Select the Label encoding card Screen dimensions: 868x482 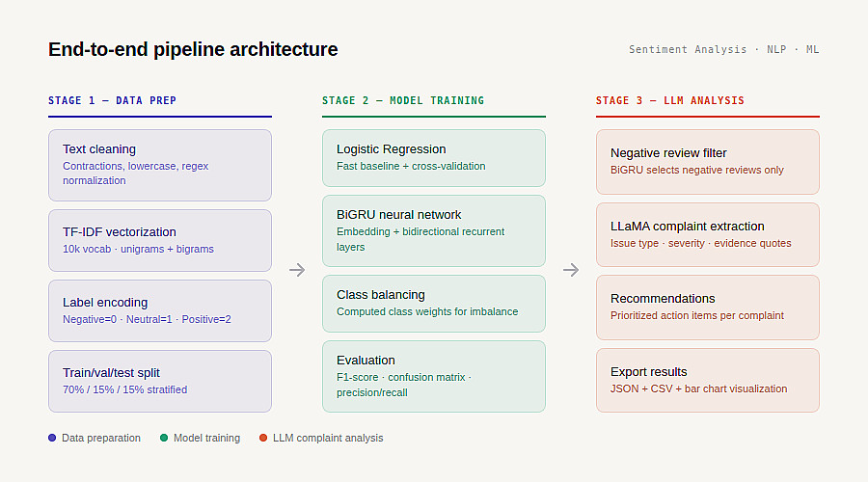[160, 310]
